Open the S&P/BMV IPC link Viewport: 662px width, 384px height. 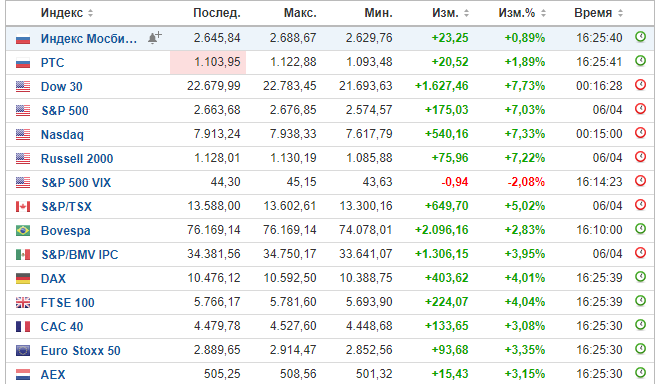coord(79,255)
